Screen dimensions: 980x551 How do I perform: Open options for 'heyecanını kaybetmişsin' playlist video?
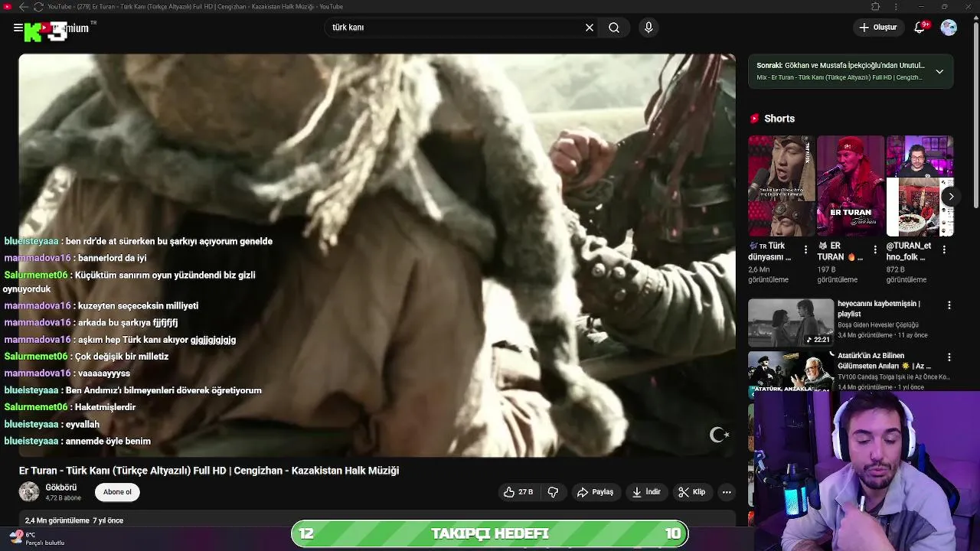(x=949, y=305)
